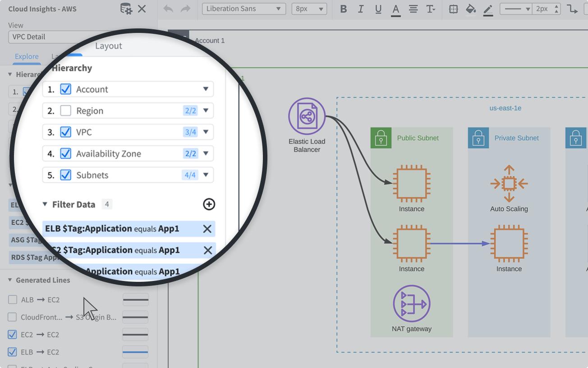
Task: Close the Cloud Insights AWS panel
Action: pos(142,9)
